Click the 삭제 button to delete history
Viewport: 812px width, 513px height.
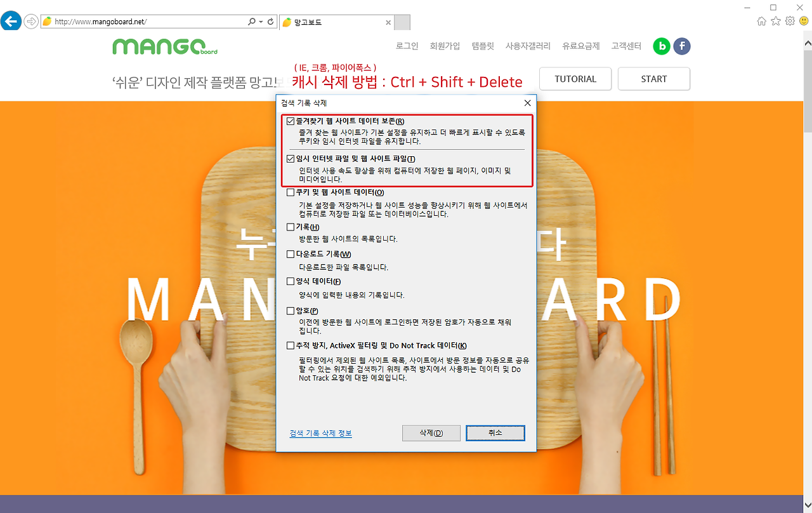431,433
